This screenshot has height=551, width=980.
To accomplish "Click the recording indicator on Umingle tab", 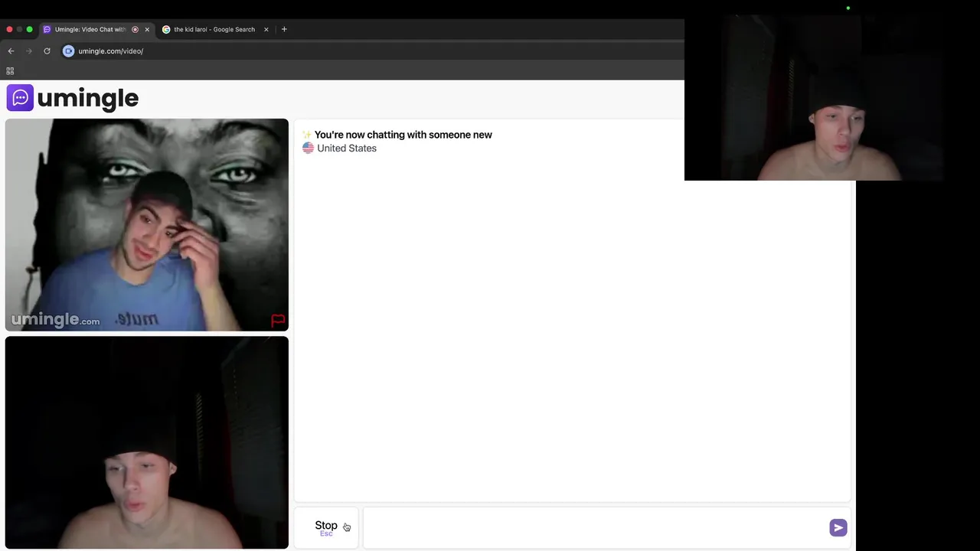I will 135,29.
